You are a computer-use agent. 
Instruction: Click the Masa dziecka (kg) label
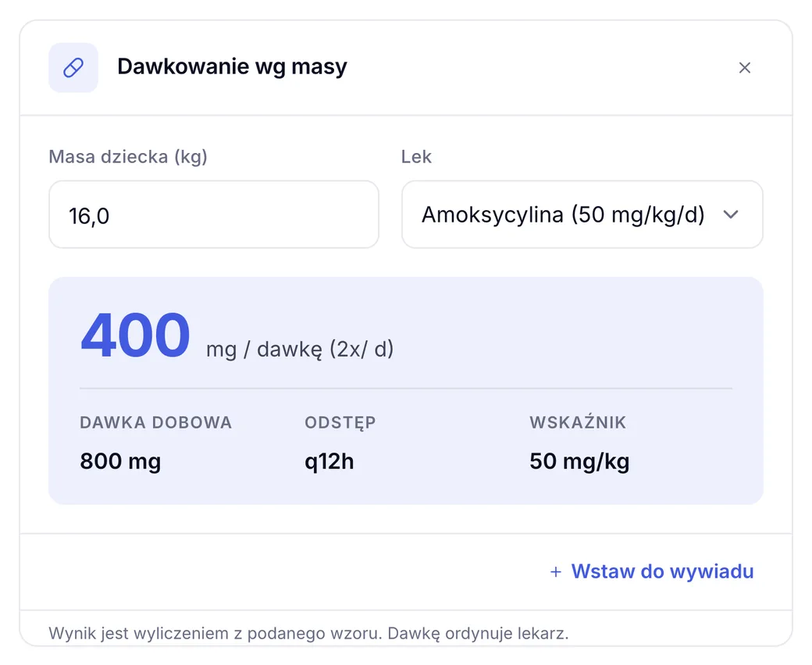pos(128,157)
